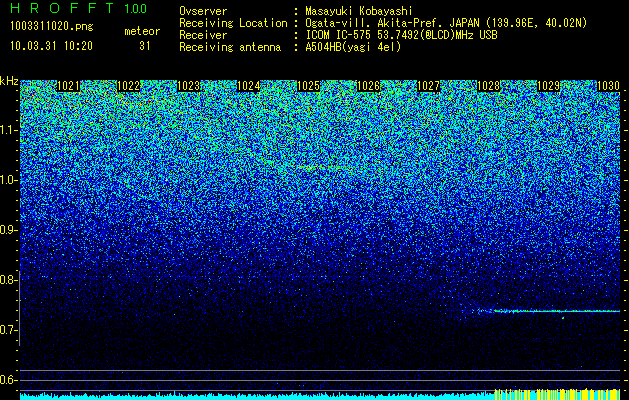Click the 1025 time marker
This screenshot has height=400, width=629.
(x=308, y=86)
